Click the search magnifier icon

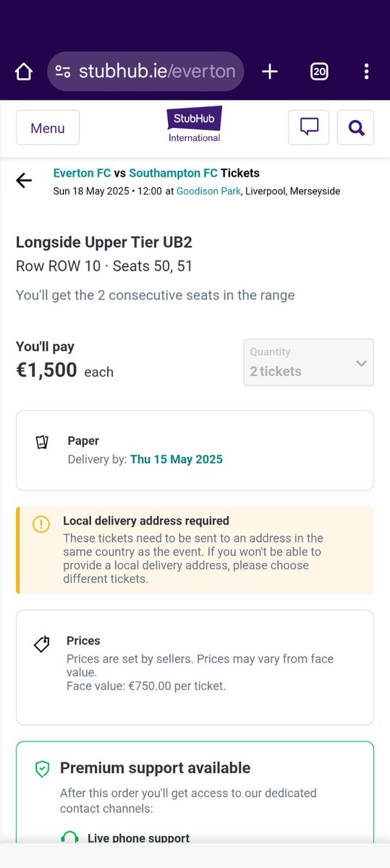(x=355, y=127)
